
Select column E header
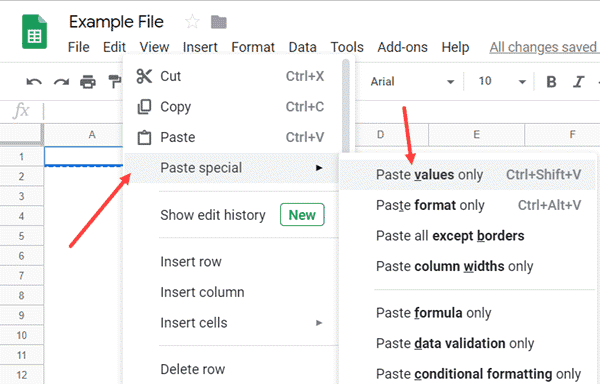click(476, 135)
